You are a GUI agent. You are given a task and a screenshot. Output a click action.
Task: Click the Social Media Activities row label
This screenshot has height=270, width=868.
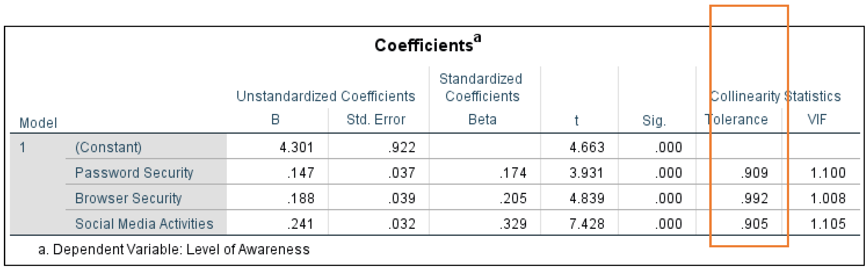[x=144, y=224]
